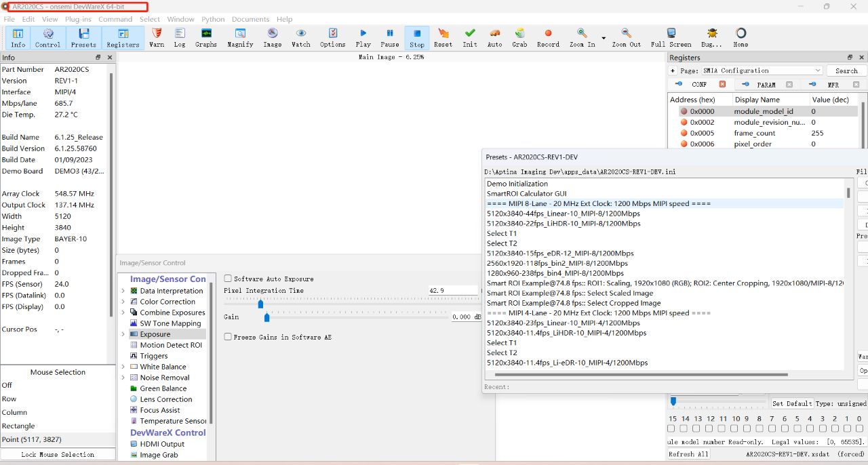Screen dimensions: 868x465
Task: Start recording with the Record icon
Action: pos(548,37)
